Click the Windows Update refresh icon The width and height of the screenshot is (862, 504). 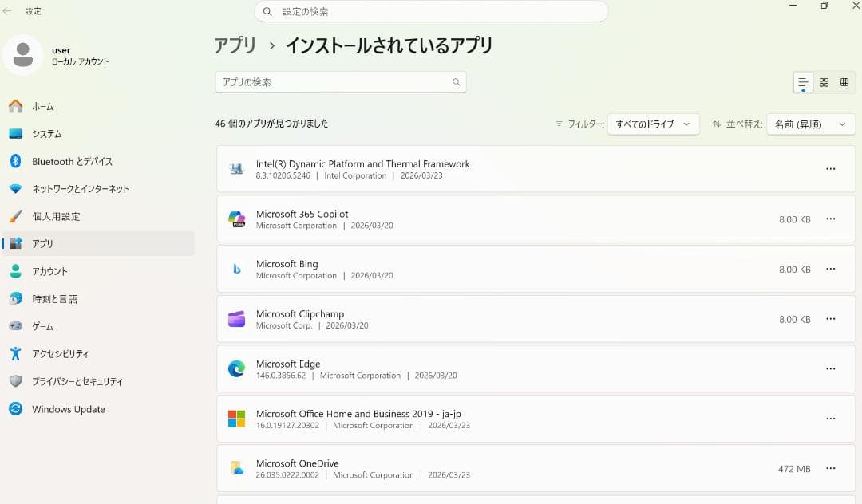(15, 408)
